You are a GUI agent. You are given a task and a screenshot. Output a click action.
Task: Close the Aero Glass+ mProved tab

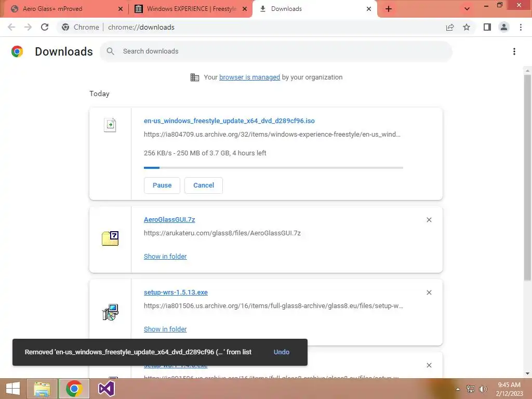[x=121, y=9]
